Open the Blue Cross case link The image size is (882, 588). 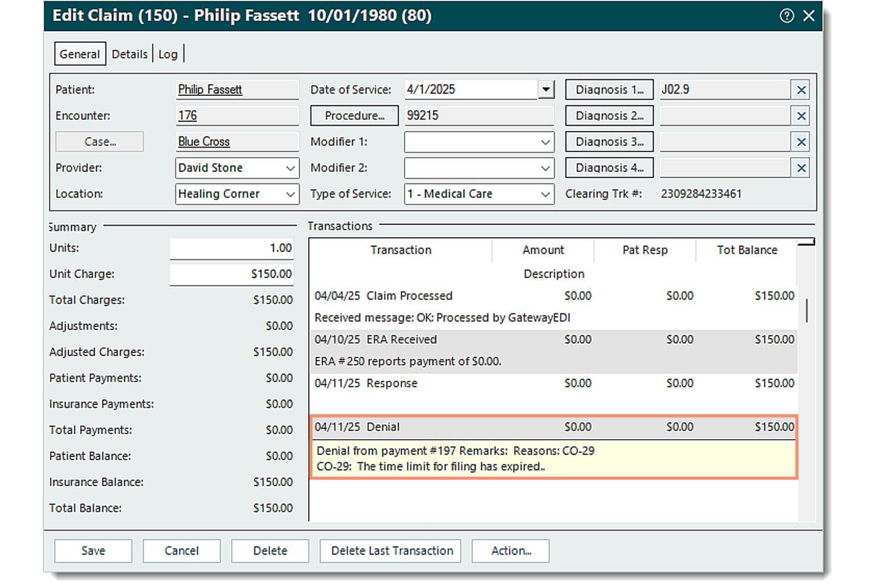tap(204, 142)
